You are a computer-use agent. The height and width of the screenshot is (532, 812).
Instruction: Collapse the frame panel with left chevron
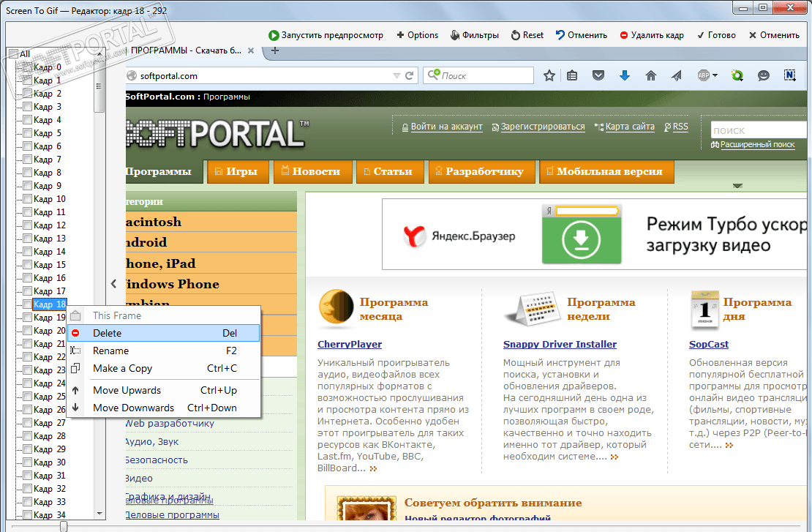click(114, 284)
